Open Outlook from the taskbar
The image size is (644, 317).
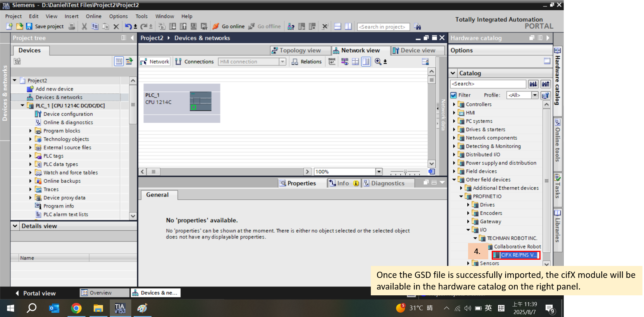pos(54,308)
